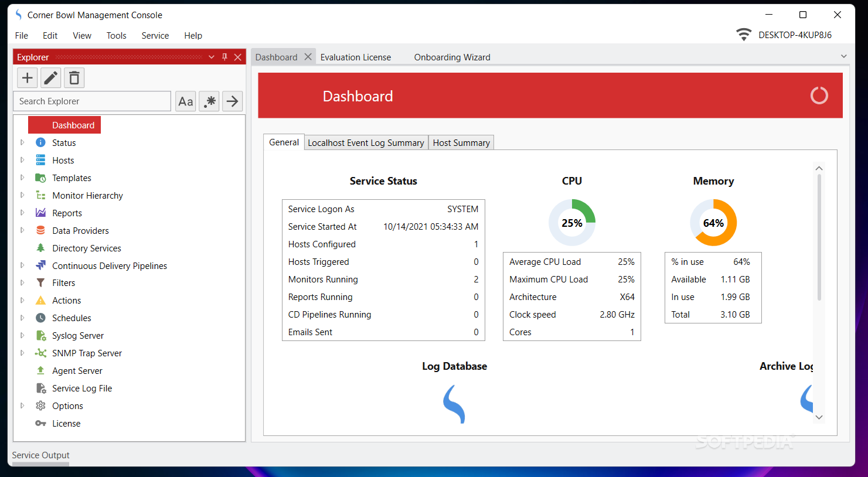
Task: Expand the Status tree node
Action: coord(22,142)
